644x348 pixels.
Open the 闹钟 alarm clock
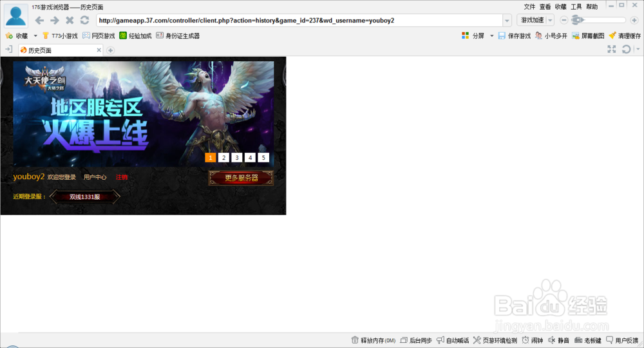pyautogui.click(x=533, y=340)
